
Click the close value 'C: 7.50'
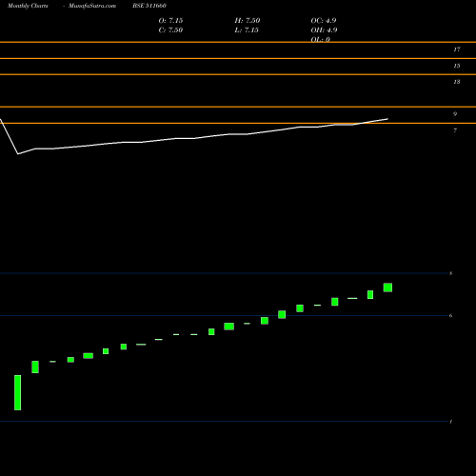click(x=170, y=30)
